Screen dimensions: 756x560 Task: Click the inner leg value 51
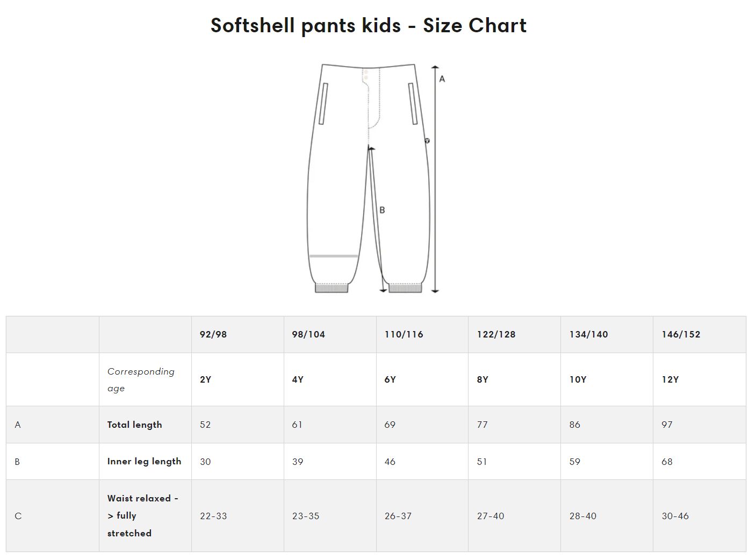tap(482, 462)
